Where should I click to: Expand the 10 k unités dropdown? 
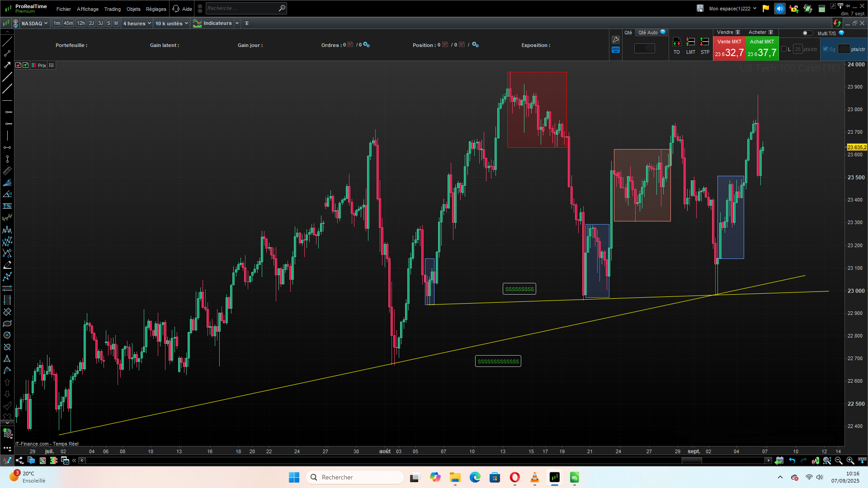pyautogui.click(x=172, y=23)
